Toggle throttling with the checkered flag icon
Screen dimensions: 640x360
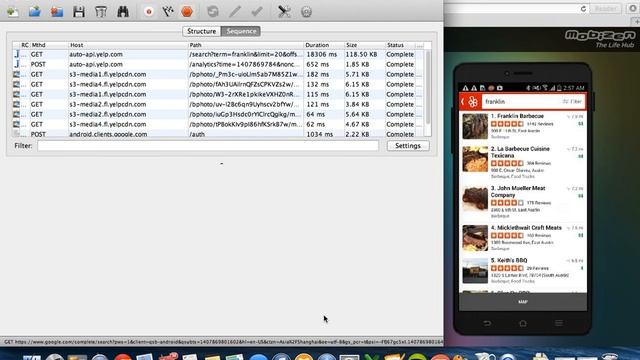(x=168, y=11)
